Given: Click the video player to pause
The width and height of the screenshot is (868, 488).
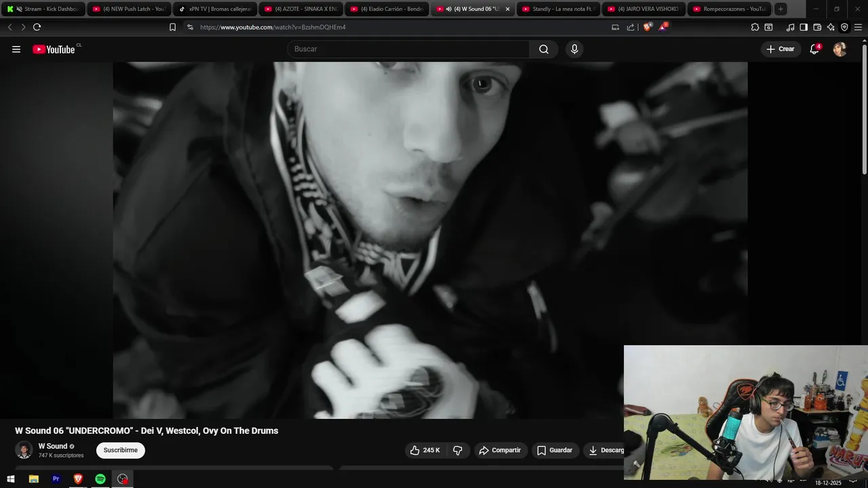Looking at the screenshot, I should 430,240.
